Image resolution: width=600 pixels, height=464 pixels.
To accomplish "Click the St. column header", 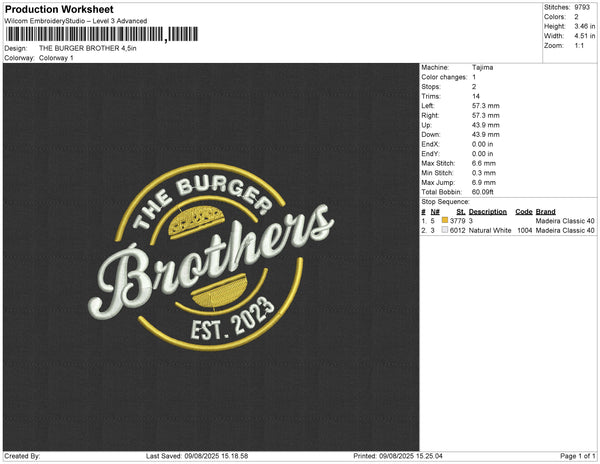I will tap(461, 212).
